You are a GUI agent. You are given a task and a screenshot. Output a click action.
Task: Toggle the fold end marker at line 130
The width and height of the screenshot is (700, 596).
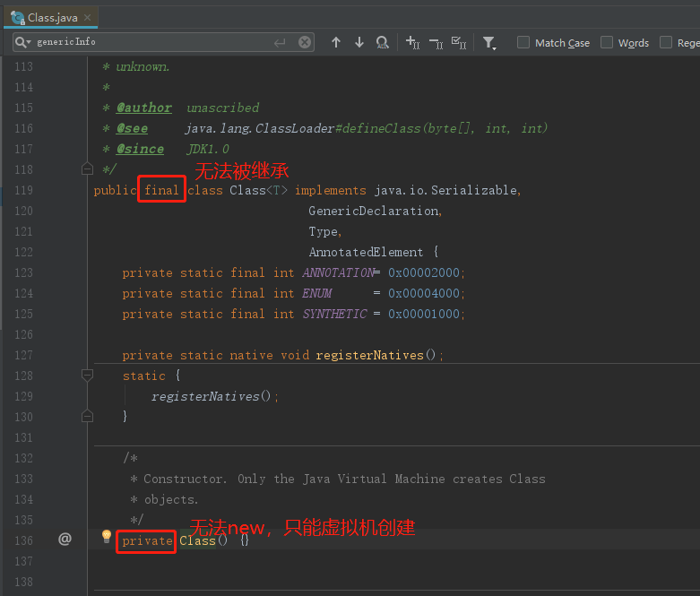(88, 416)
